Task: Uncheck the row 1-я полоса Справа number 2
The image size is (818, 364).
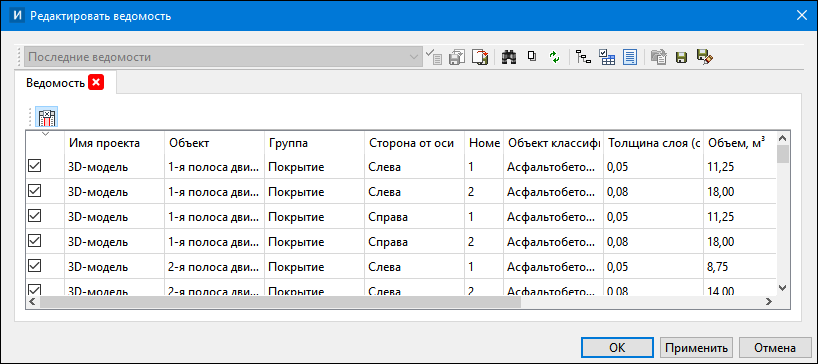Action: point(34,241)
